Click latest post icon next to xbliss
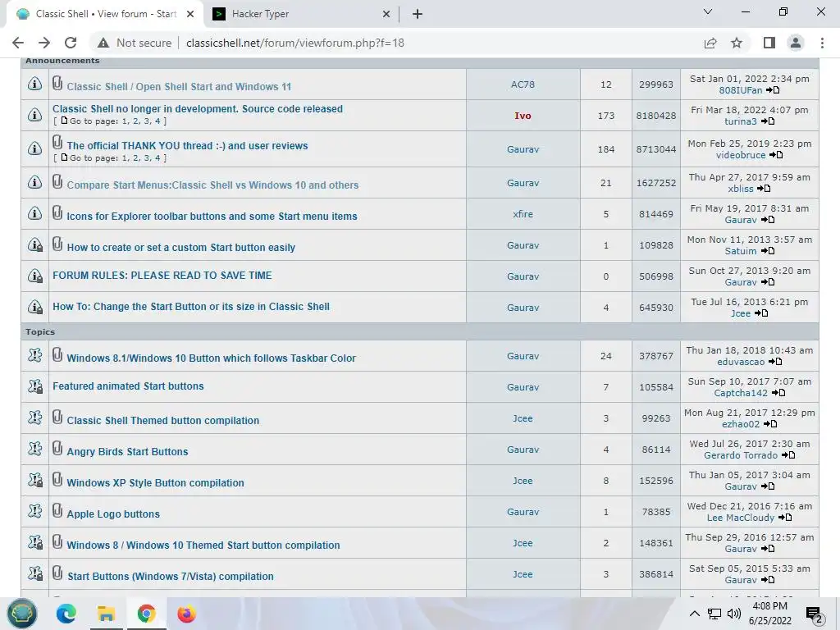 (764, 189)
